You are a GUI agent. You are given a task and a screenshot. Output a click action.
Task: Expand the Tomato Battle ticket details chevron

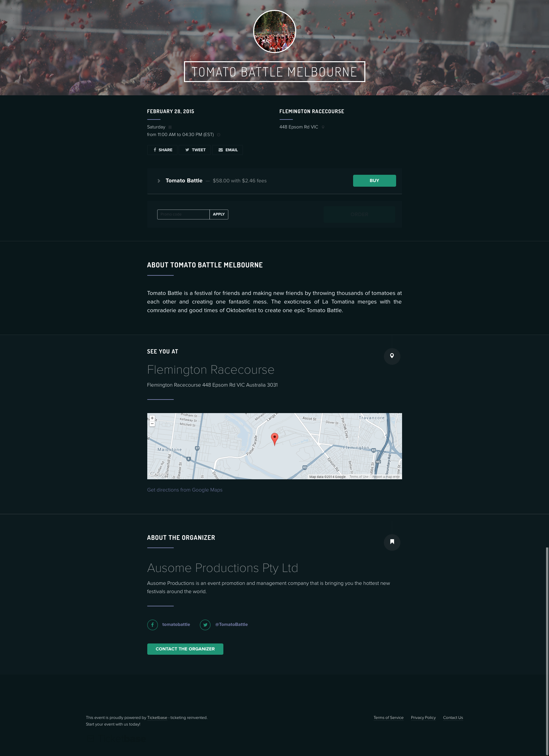pos(159,181)
